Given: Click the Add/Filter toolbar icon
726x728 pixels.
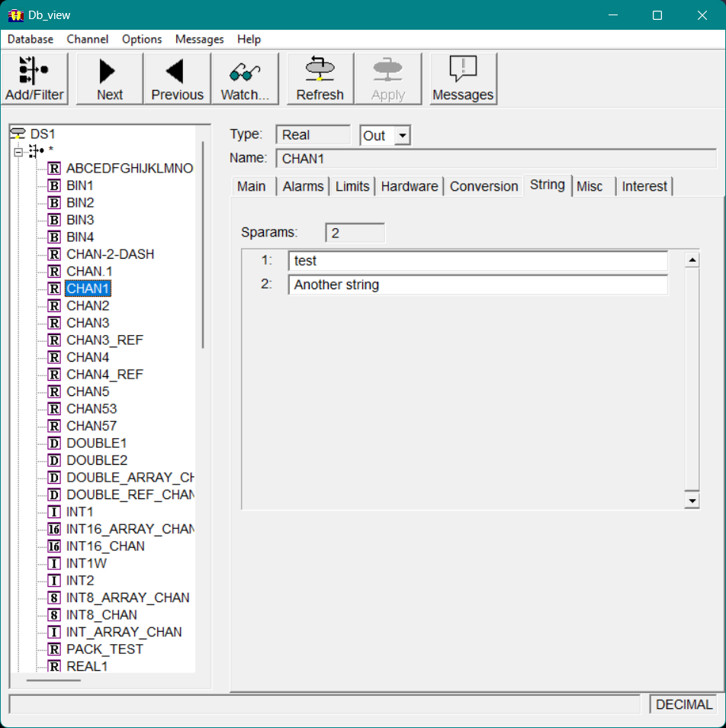Looking at the screenshot, I should pyautogui.click(x=34, y=79).
